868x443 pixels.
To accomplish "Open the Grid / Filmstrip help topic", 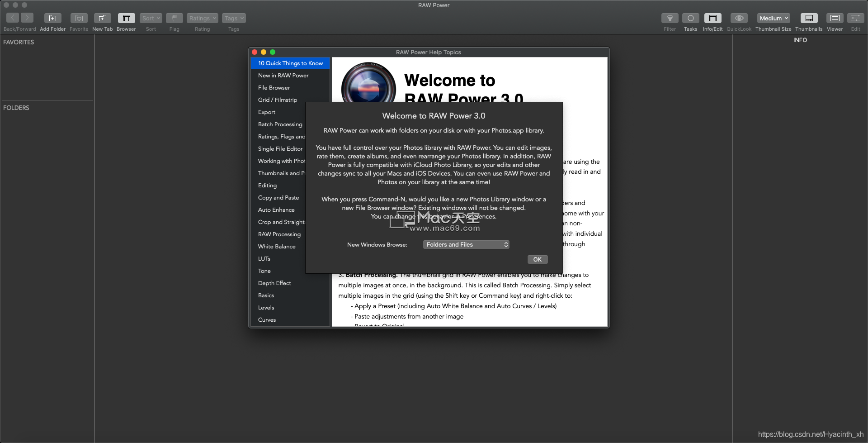I will 278,100.
